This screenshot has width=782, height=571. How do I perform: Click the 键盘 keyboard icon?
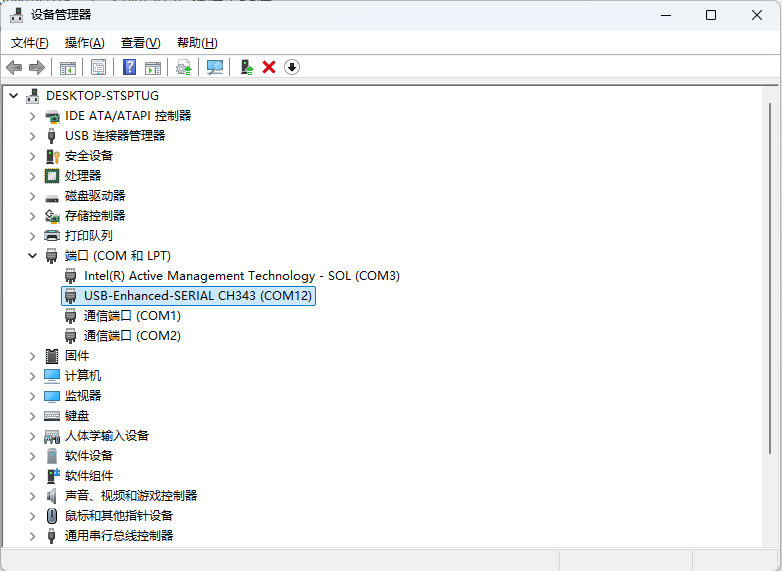click(x=52, y=415)
